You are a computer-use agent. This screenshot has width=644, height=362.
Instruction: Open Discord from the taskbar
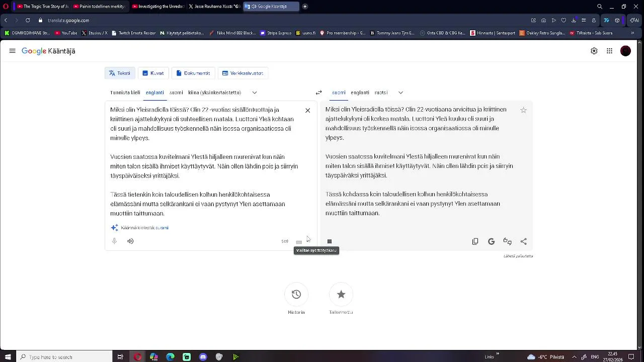[x=203, y=357]
